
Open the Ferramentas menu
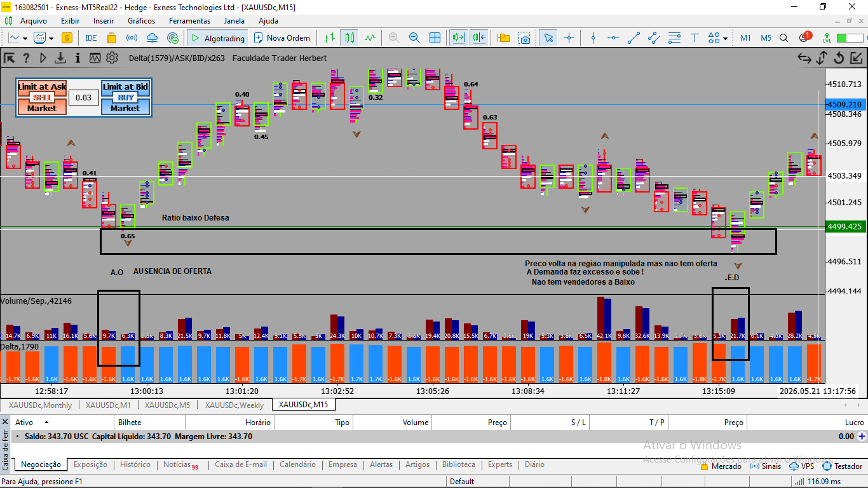[x=189, y=21]
